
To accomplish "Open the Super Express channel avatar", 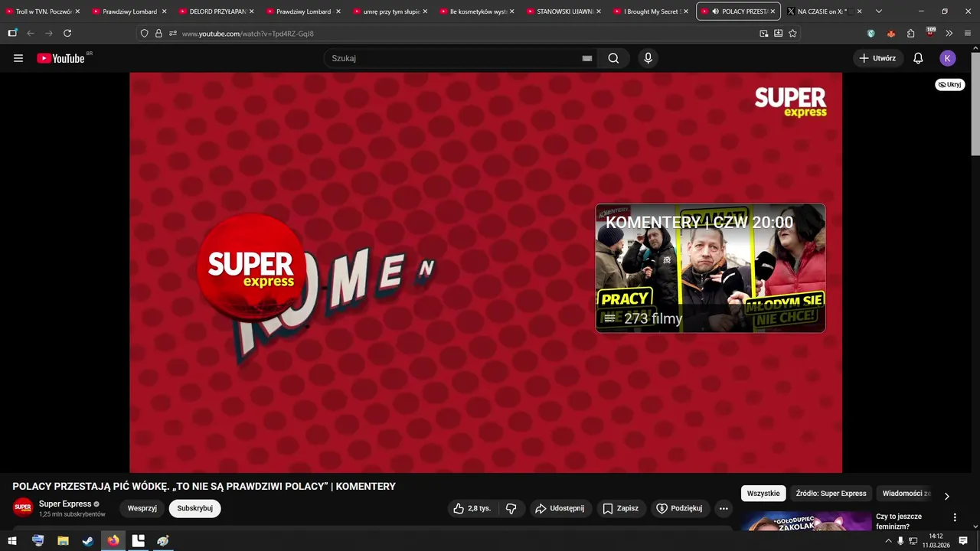I will tap(23, 507).
